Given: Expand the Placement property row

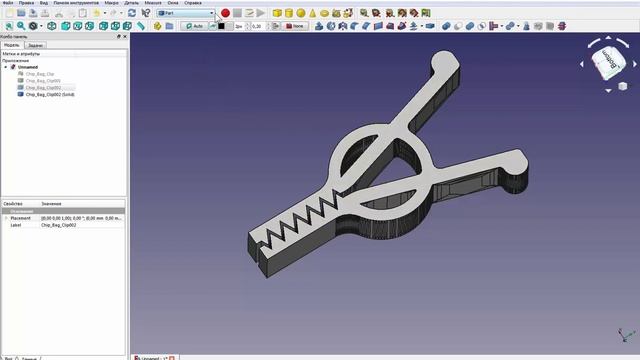Looking at the screenshot, I should [6, 218].
